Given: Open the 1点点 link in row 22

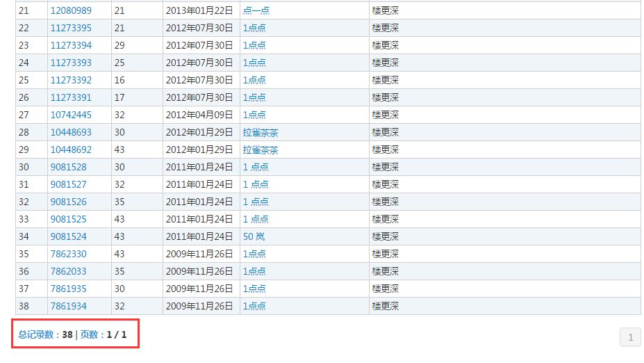Looking at the screenshot, I should pos(254,28).
